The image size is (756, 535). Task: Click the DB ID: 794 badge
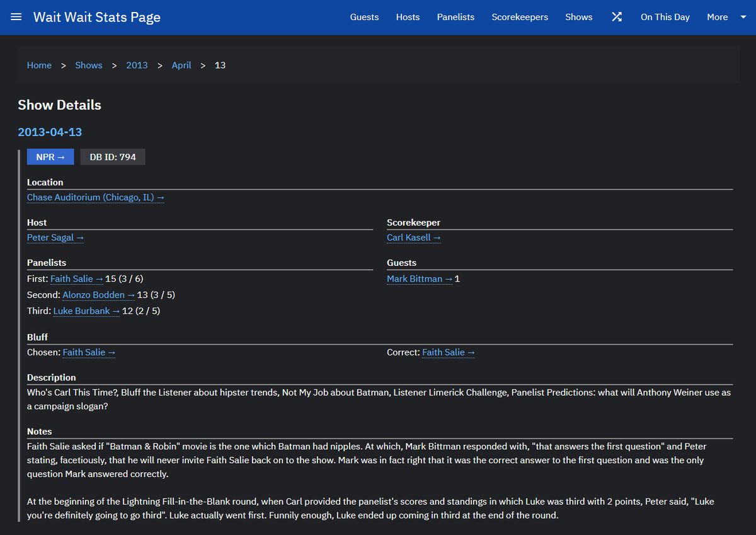coord(113,157)
